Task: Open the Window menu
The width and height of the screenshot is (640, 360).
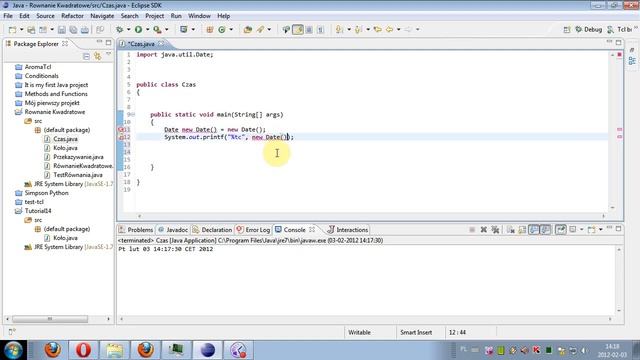Action: pos(199,16)
